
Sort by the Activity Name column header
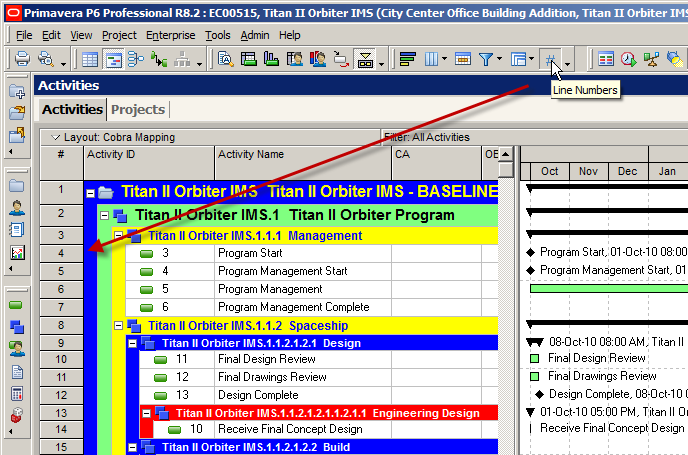point(303,163)
